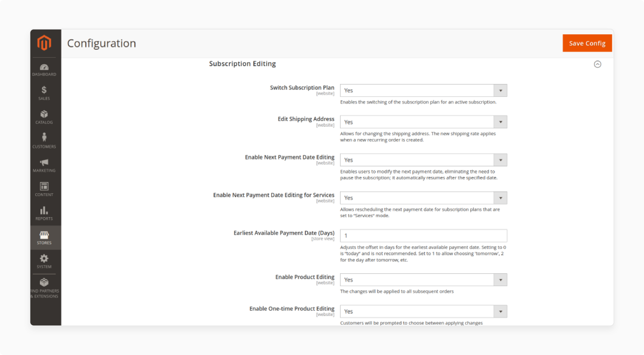644x355 pixels.
Task: Click 'Enables the switching of the subscription plan' note
Action: pyautogui.click(x=418, y=102)
